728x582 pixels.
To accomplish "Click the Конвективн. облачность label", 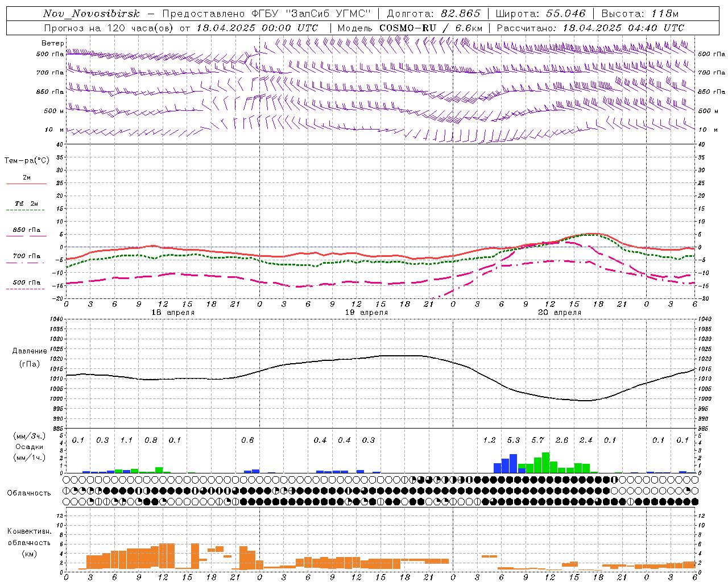I will 29,537.
